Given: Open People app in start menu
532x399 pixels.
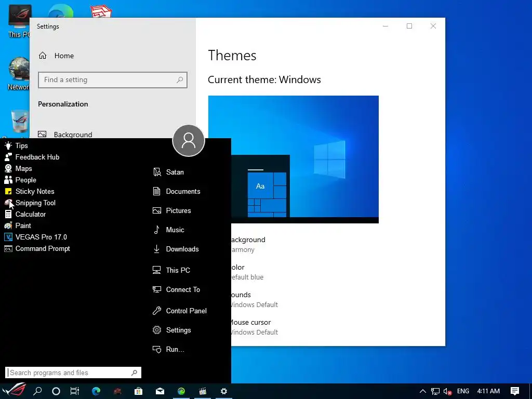Looking at the screenshot, I should click(x=20, y=180).
